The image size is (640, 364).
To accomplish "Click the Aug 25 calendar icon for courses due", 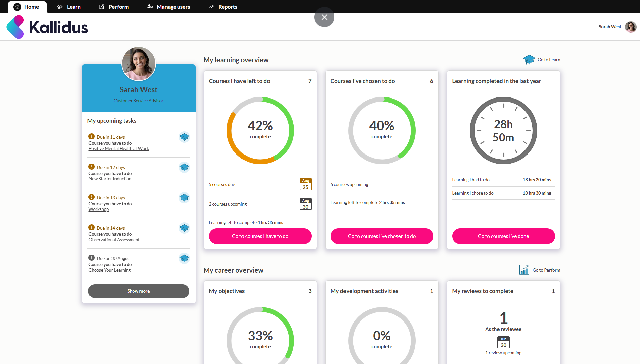I will [305, 184].
